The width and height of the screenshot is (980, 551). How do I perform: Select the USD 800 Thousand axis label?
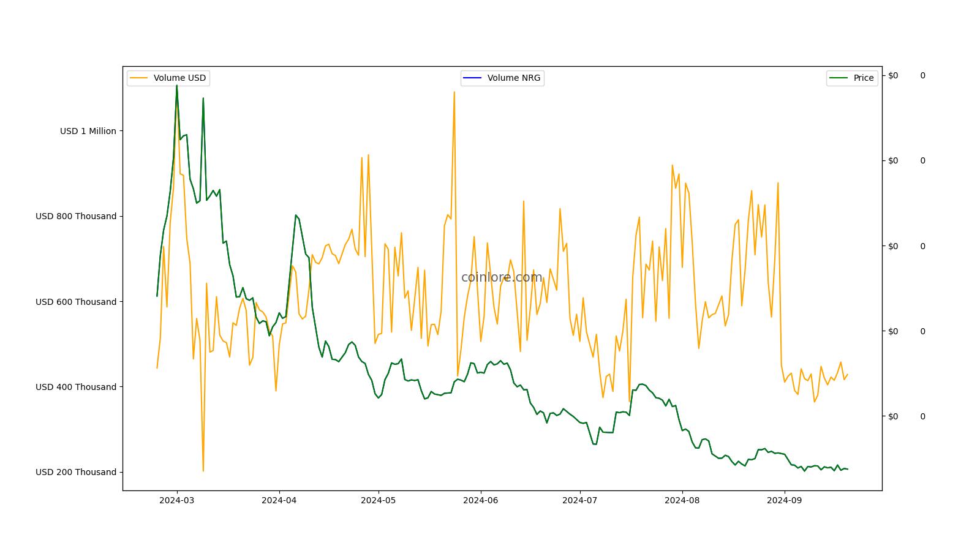click(76, 216)
